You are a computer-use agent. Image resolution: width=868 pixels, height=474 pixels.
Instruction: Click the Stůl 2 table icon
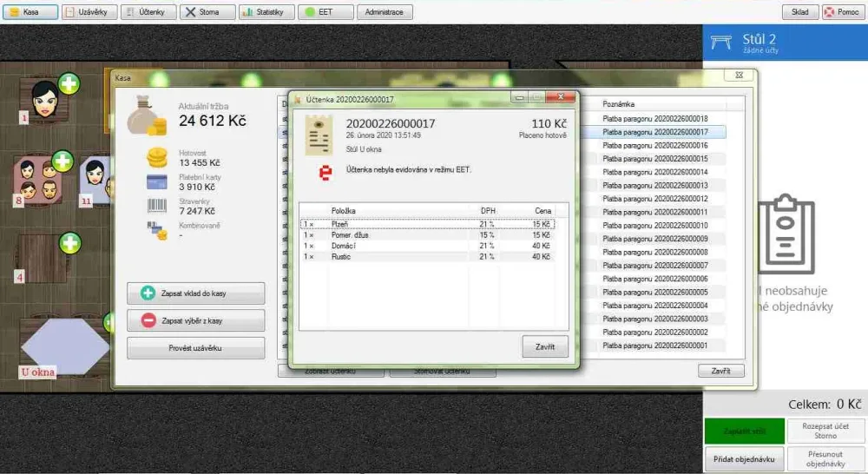(x=720, y=42)
